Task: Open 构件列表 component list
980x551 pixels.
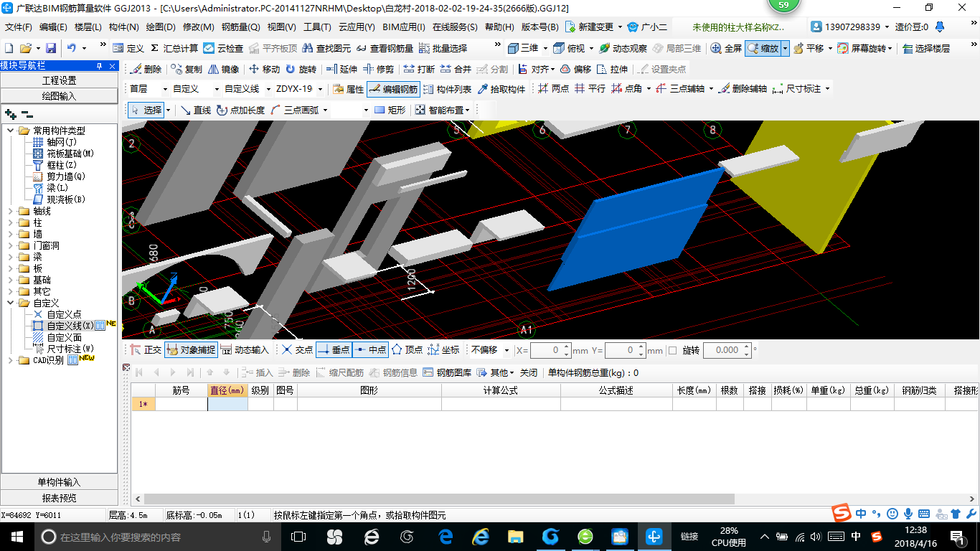Action: (447, 89)
